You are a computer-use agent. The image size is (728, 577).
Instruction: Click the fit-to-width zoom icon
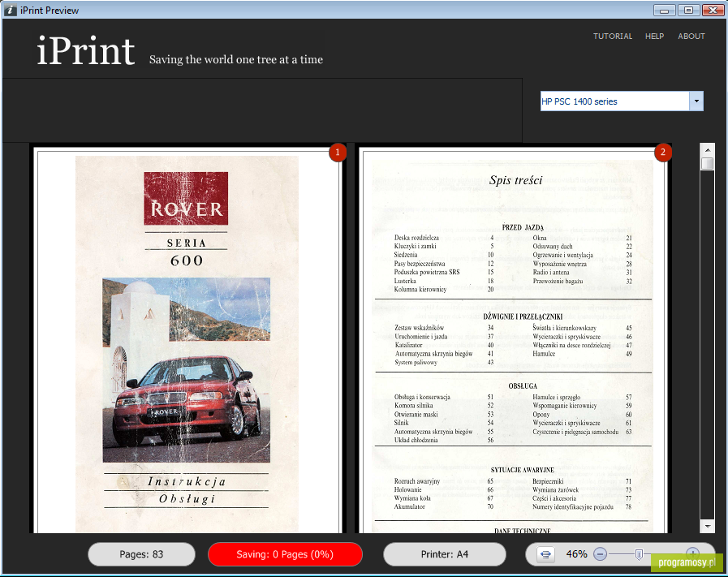point(545,554)
